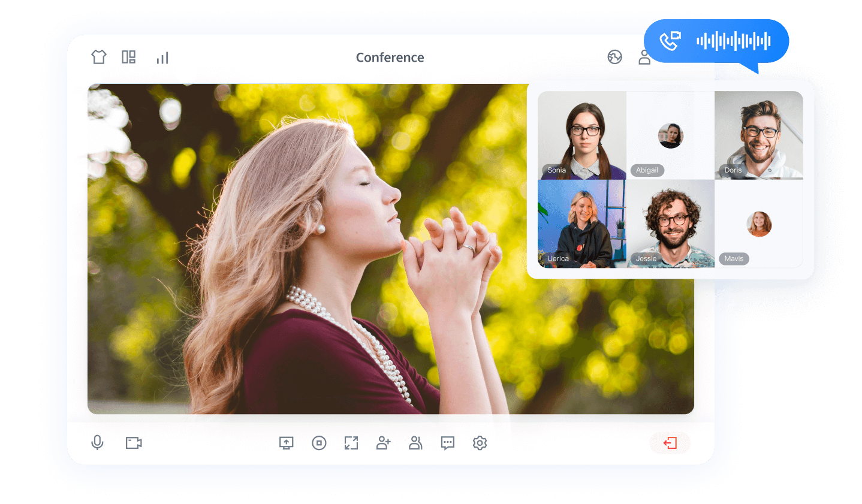Image resolution: width=862 pixels, height=504 pixels.
Task: Click Abigail's avatar tile
Action: point(670,135)
